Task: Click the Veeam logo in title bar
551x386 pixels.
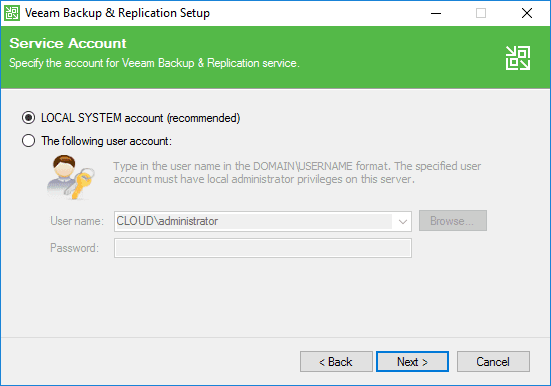Action: point(12,13)
